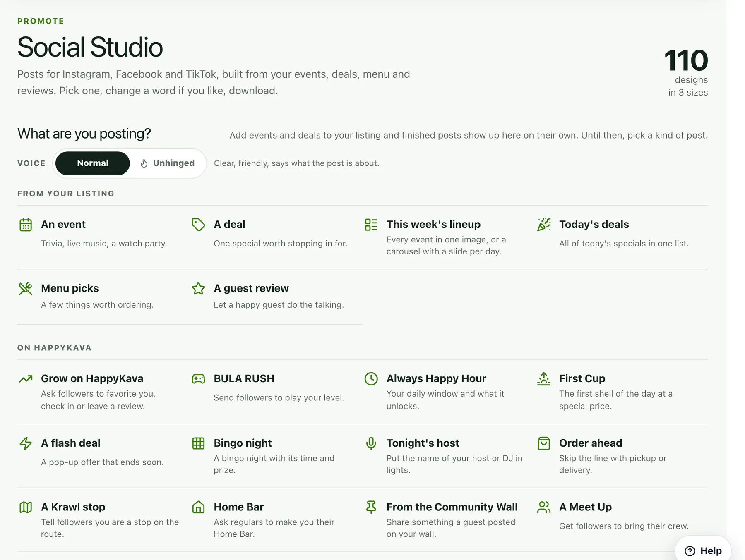
Task: Switch voice to Unhinged
Action: point(167,163)
